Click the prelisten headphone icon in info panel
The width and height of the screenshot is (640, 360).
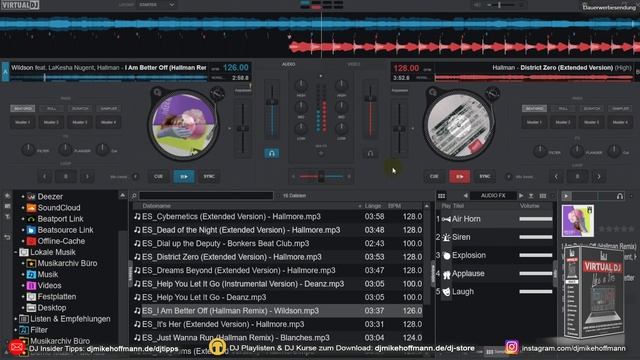620,196
